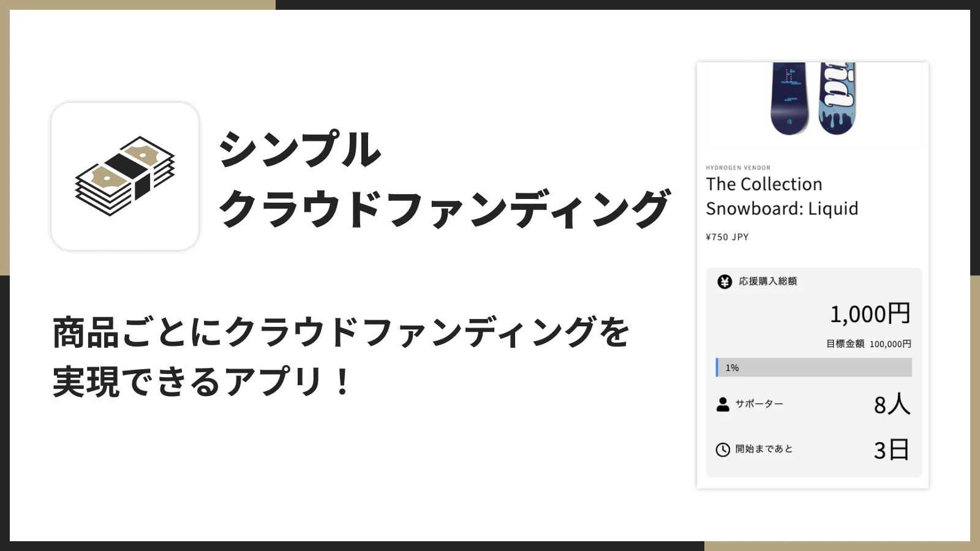Click the money stack app icon

125,176
